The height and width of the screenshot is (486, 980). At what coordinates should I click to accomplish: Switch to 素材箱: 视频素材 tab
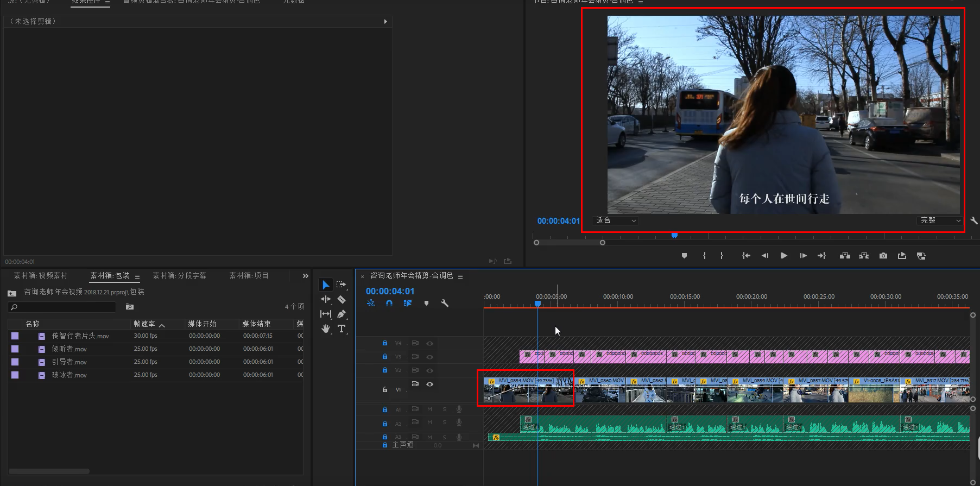(41, 276)
